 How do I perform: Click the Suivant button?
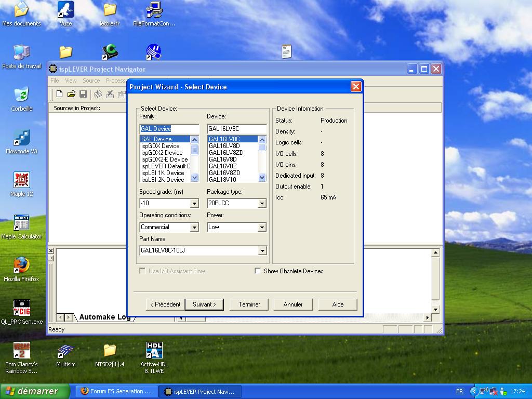(x=204, y=304)
